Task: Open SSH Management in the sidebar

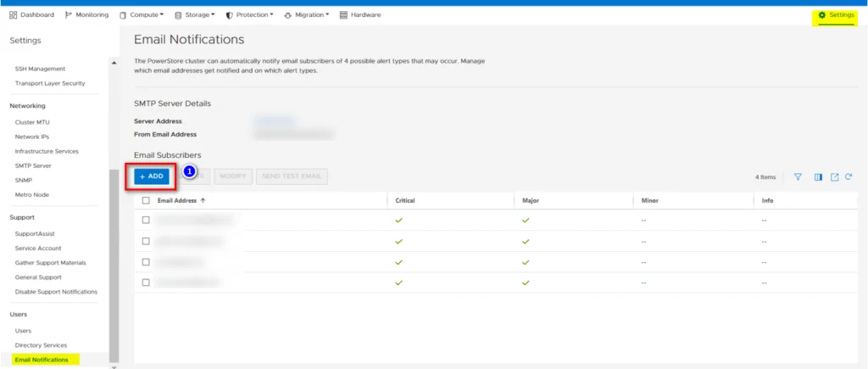Action: [40, 69]
